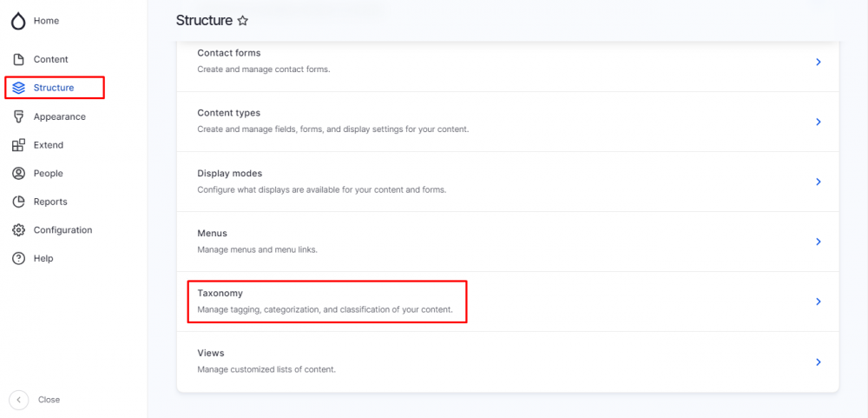Expand Views using the right chevron
Viewport: 868px width, 418px height.
coord(818,362)
